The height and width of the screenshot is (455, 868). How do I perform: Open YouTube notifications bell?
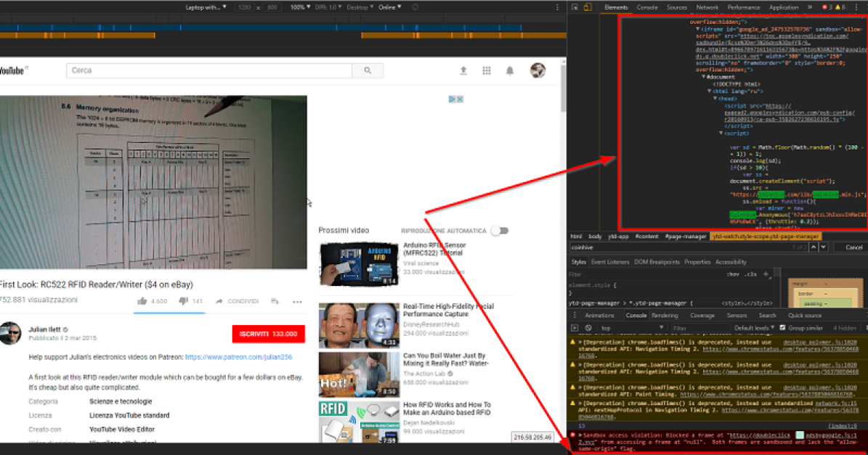[510, 70]
